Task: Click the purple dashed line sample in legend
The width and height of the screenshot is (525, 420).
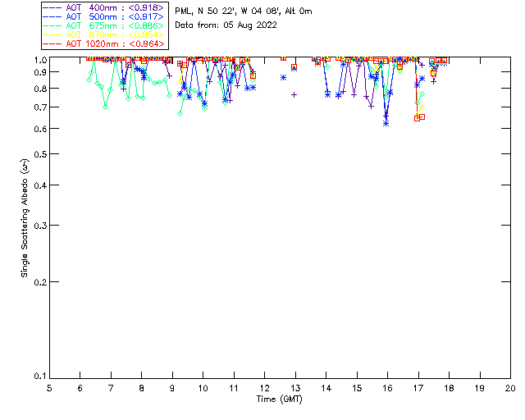Action: coord(52,7)
